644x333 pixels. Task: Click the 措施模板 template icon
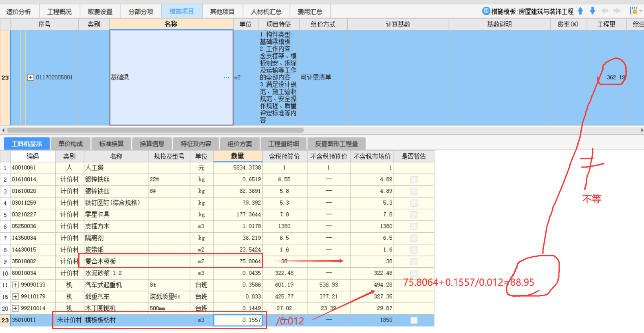[486, 11]
